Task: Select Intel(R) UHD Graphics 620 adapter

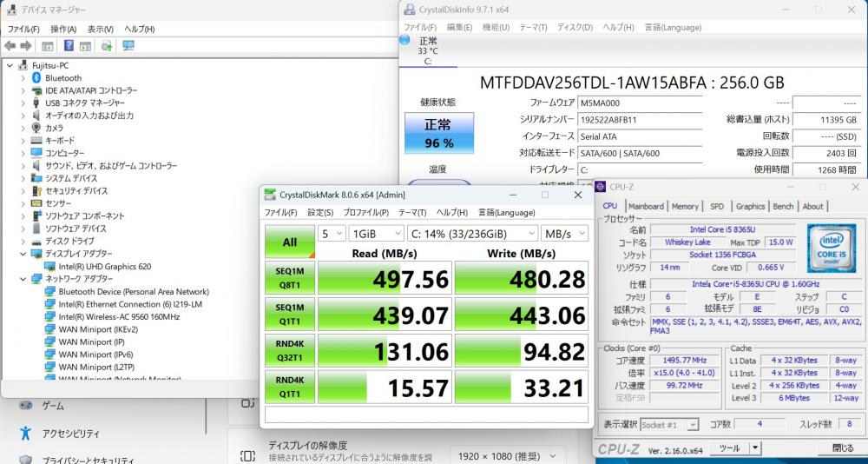Action: point(104,266)
